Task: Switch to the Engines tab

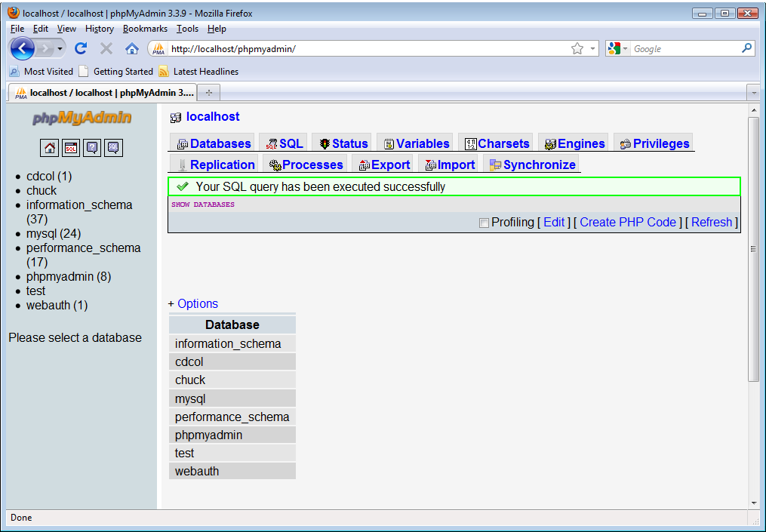Action: pos(574,143)
